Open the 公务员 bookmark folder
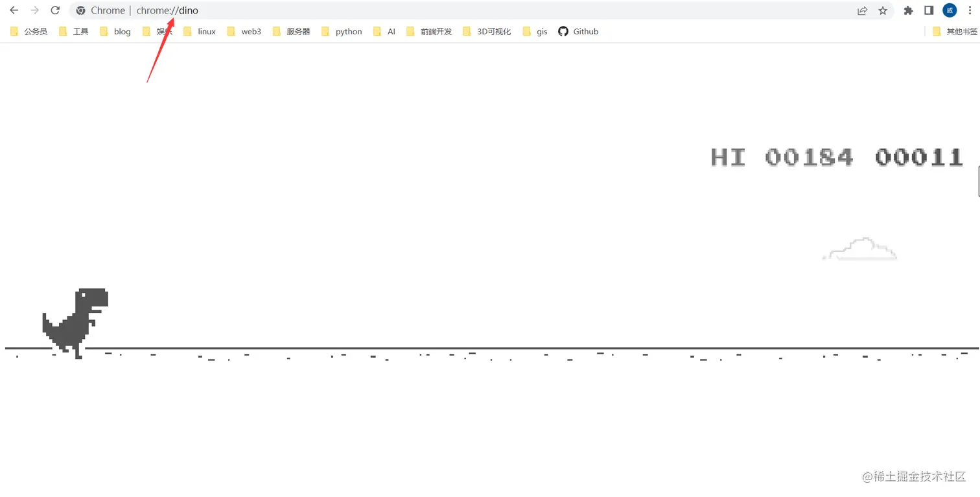Screen dimensions: 980x497 pyautogui.click(x=29, y=31)
